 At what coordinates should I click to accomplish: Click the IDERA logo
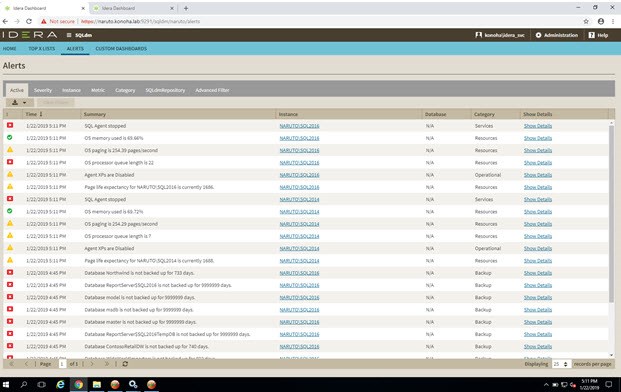[30, 35]
